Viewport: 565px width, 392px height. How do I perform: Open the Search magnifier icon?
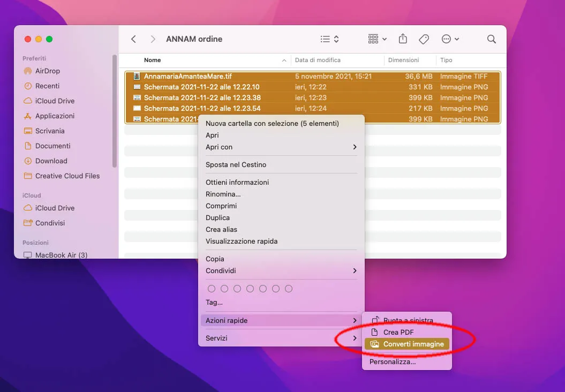point(491,39)
